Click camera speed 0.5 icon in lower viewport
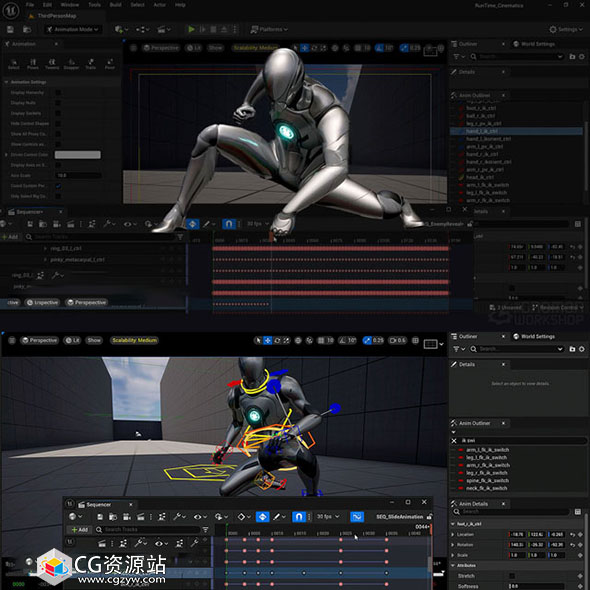This screenshot has height=590, width=590. click(x=397, y=341)
